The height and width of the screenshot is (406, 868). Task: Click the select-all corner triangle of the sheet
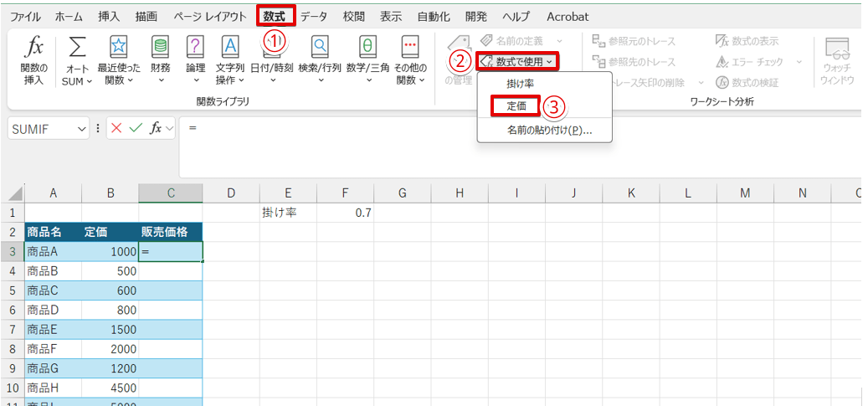point(17,193)
